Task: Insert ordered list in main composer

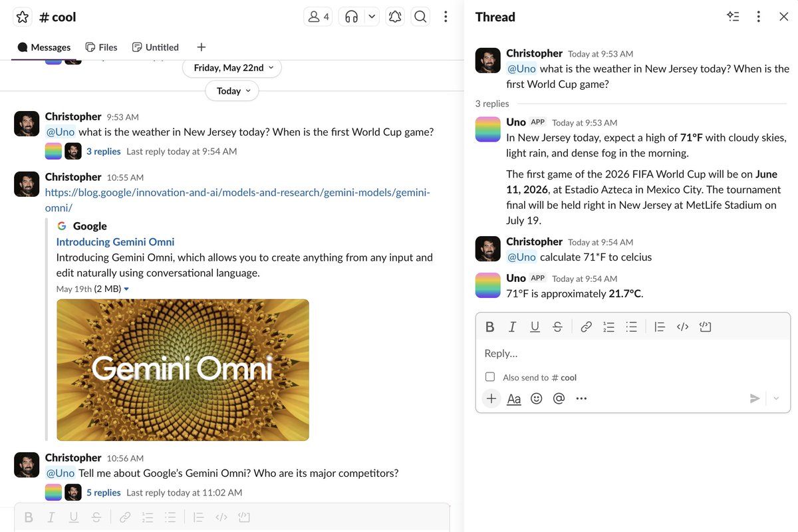Action: [148, 517]
